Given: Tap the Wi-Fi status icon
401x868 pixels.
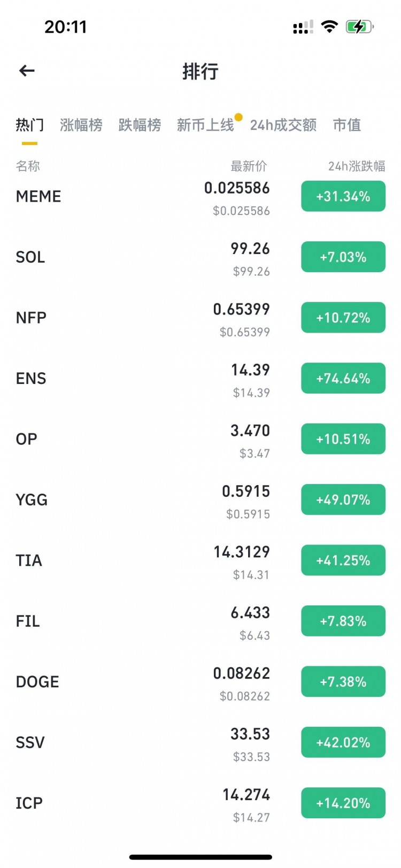Looking at the screenshot, I should click(329, 27).
